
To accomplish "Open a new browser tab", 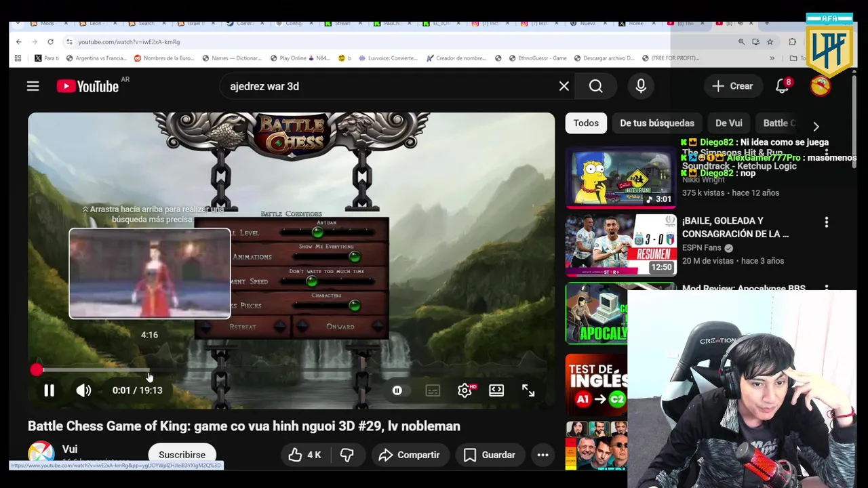I will tap(767, 23).
